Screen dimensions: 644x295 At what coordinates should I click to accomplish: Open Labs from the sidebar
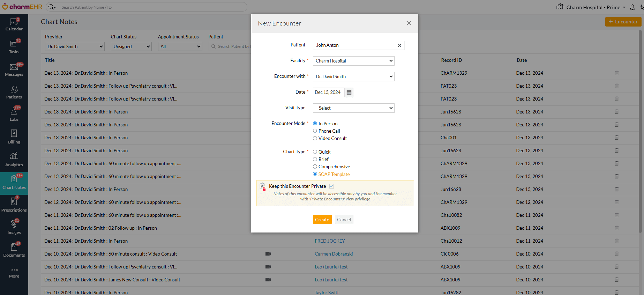14,114
